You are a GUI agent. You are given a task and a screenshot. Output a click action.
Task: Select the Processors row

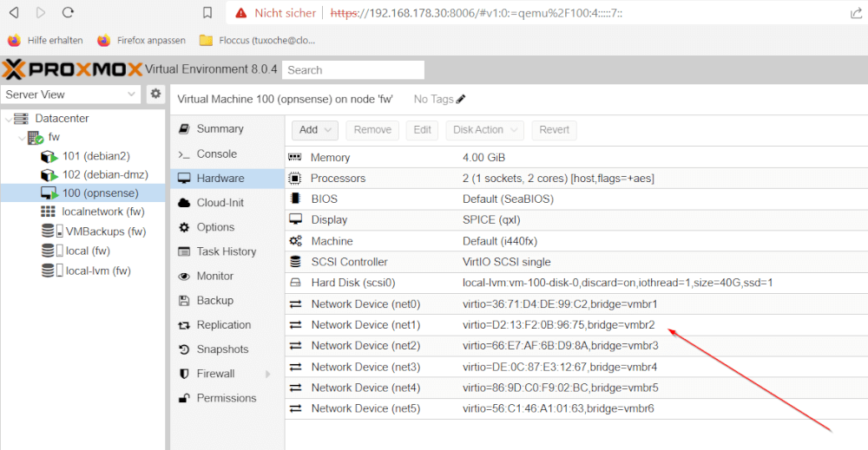pyautogui.click(x=576, y=179)
